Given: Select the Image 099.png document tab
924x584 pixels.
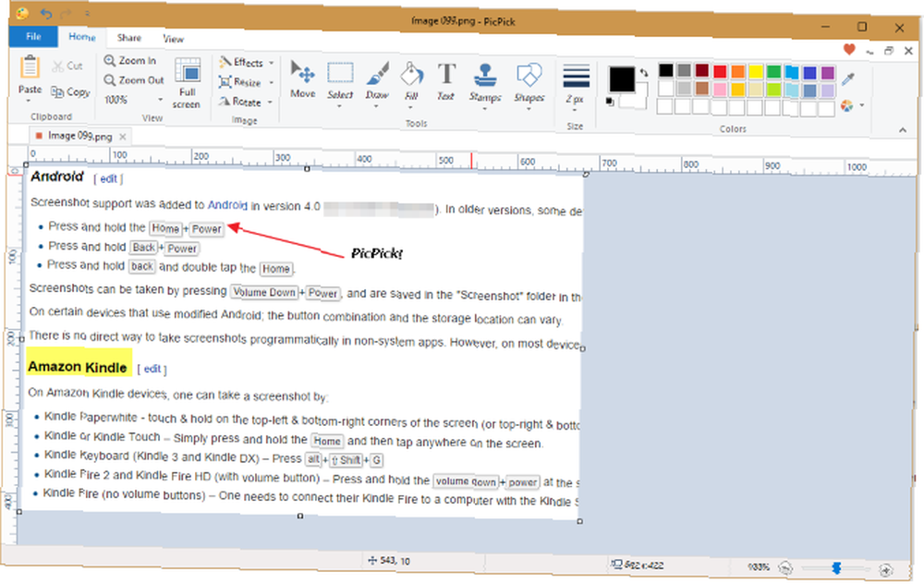Looking at the screenshot, I should [x=79, y=136].
